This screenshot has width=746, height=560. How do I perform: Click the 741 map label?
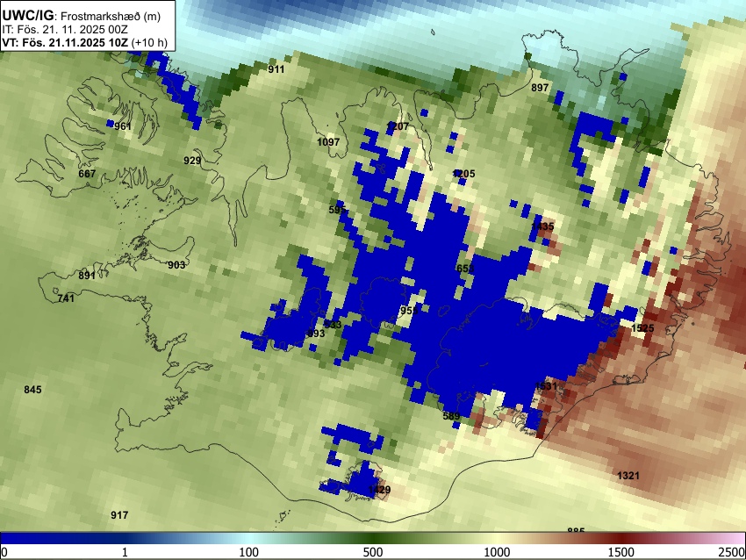[x=66, y=298]
